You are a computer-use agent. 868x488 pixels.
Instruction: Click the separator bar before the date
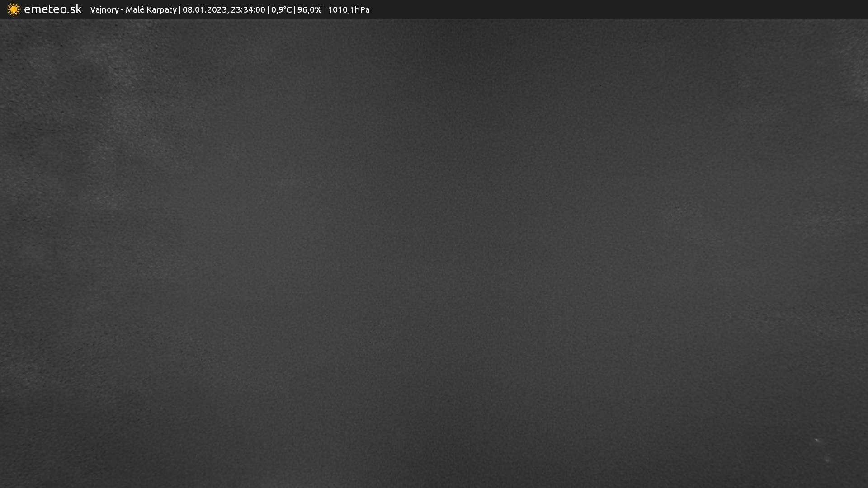click(x=180, y=10)
